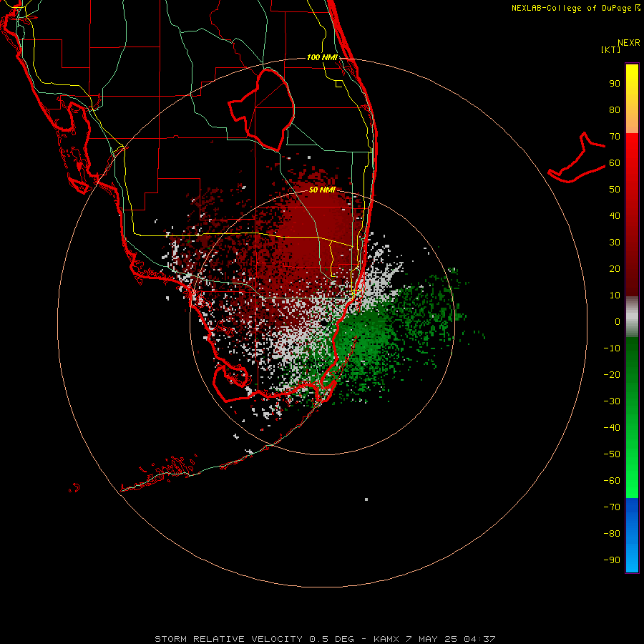644x644 pixels.
Task: Click the 60 value on the velocity scale
Action: point(615,163)
